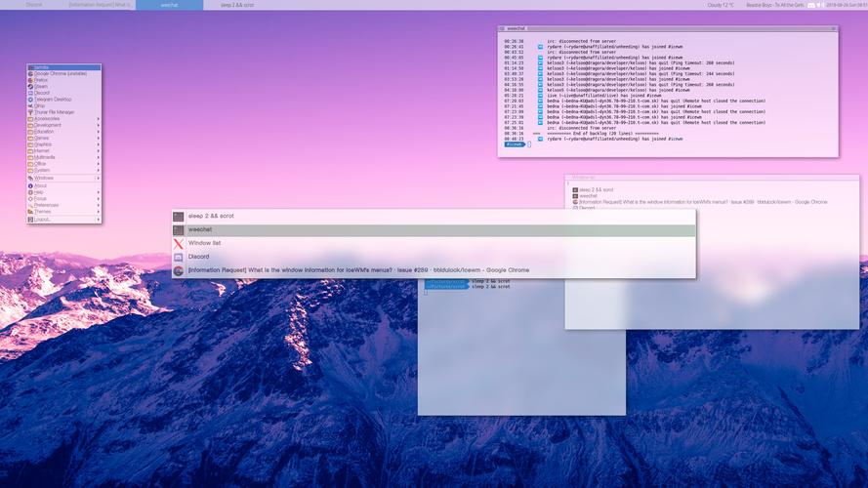Click the About info icon in root menu
Screen dimensions: 868x488
coord(30,185)
